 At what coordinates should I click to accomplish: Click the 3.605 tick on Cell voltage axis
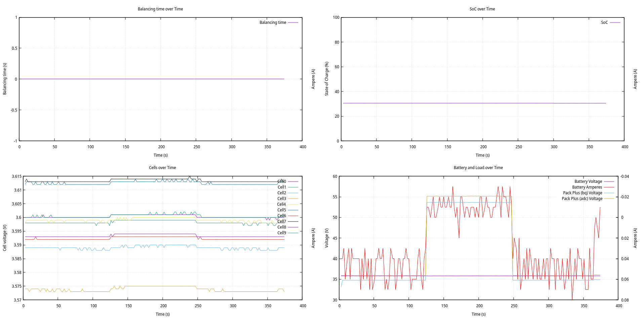click(16, 204)
